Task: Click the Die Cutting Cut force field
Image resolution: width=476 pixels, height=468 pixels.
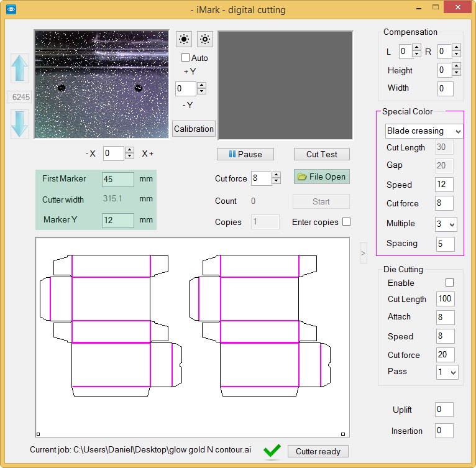Action: tap(446, 355)
